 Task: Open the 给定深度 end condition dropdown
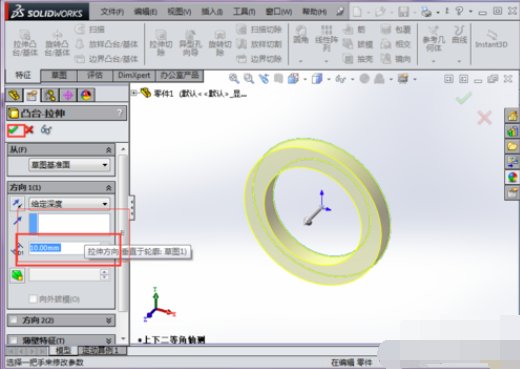[69, 203]
